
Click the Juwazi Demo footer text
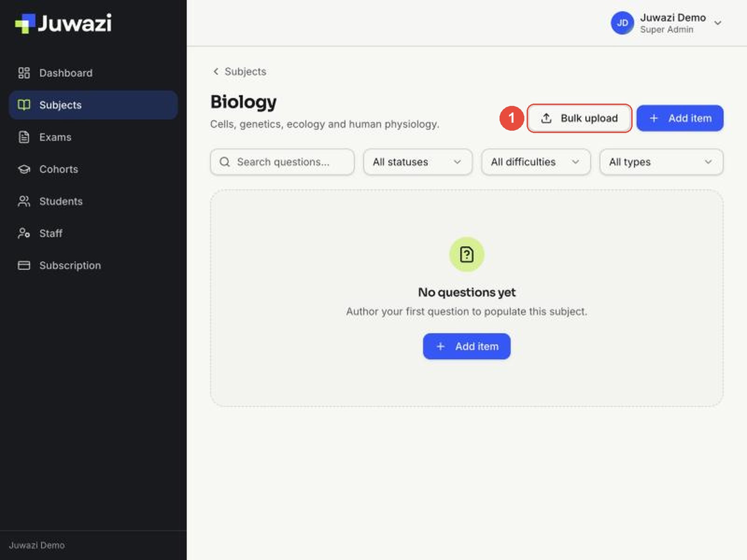pos(37,545)
